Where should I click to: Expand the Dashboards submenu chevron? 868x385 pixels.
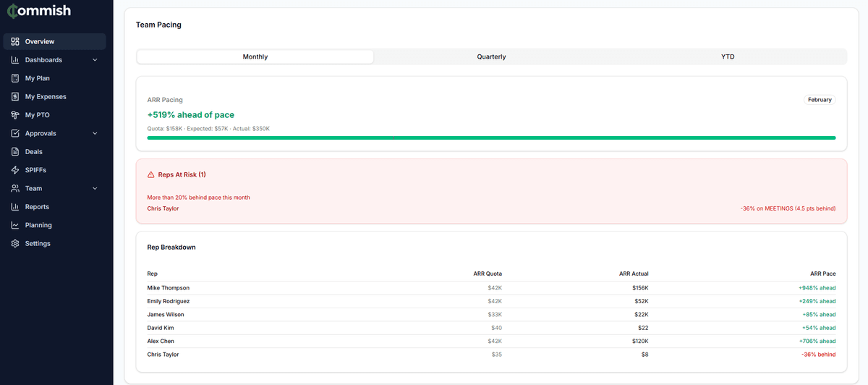coord(95,60)
